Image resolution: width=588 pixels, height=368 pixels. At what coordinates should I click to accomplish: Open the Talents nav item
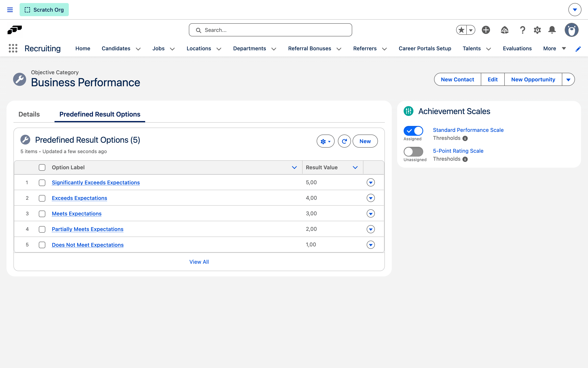(472, 48)
